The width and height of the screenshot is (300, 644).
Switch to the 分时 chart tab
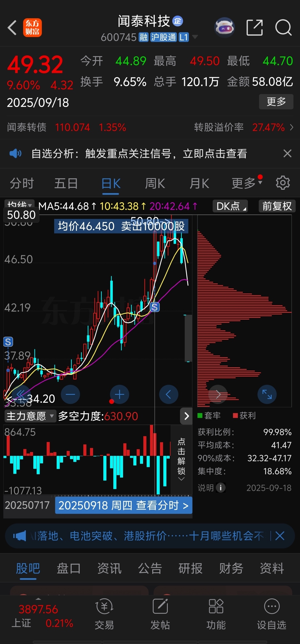[x=22, y=183]
